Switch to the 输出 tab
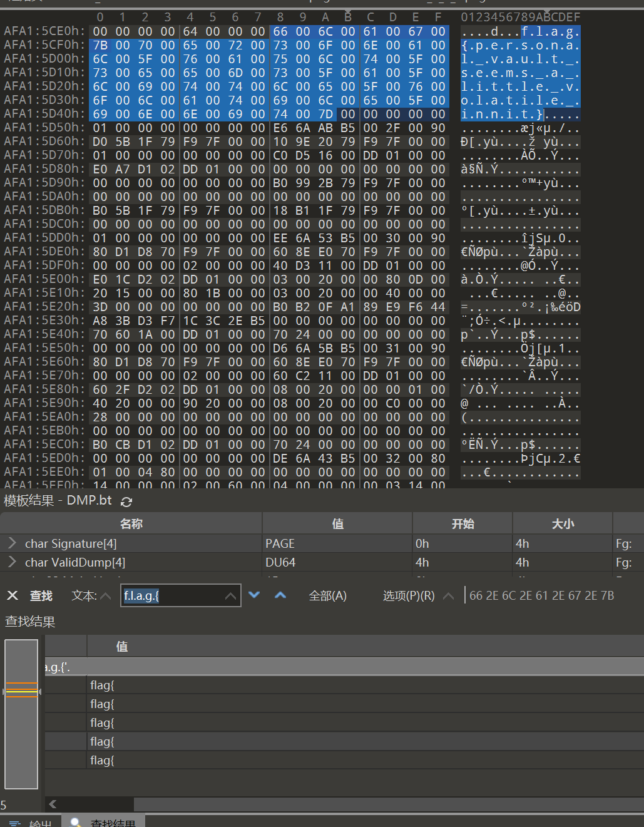This screenshot has height=827, width=644. pos(40,823)
